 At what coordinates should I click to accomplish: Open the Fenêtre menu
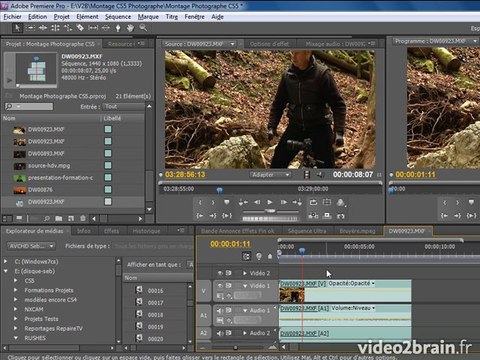pyautogui.click(x=194, y=17)
